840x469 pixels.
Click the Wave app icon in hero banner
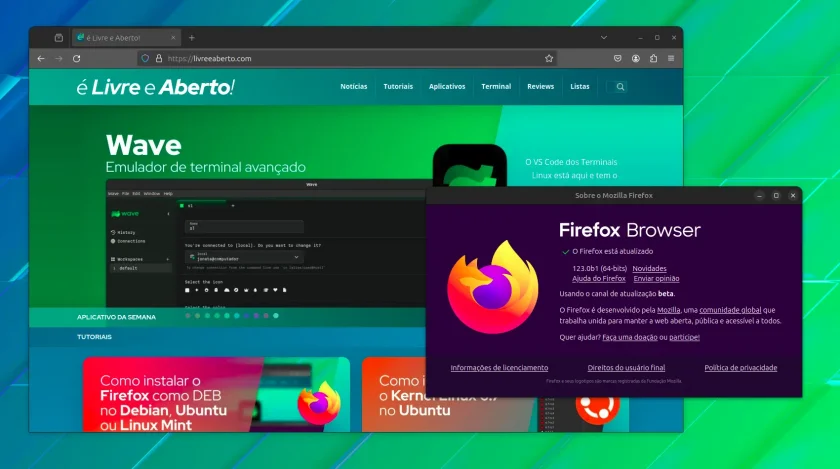469,166
